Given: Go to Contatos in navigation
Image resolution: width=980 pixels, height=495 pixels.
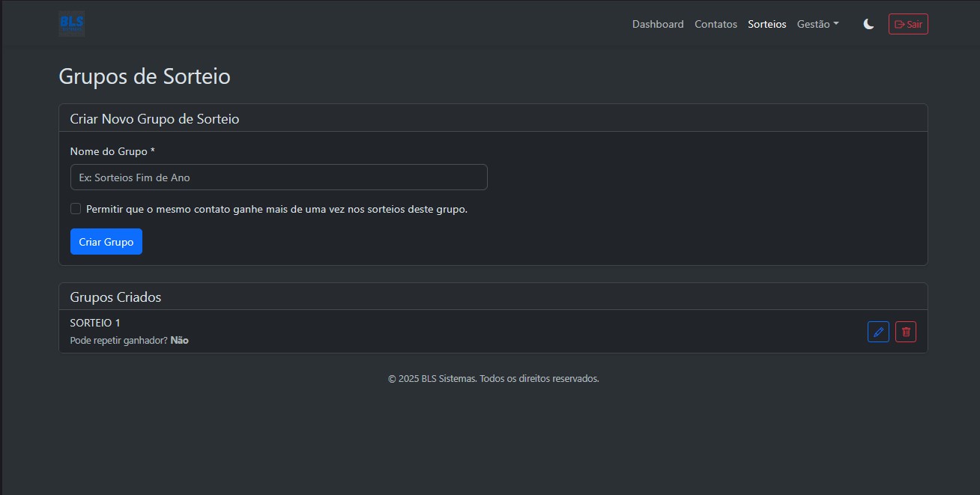Looking at the screenshot, I should [716, 24].
